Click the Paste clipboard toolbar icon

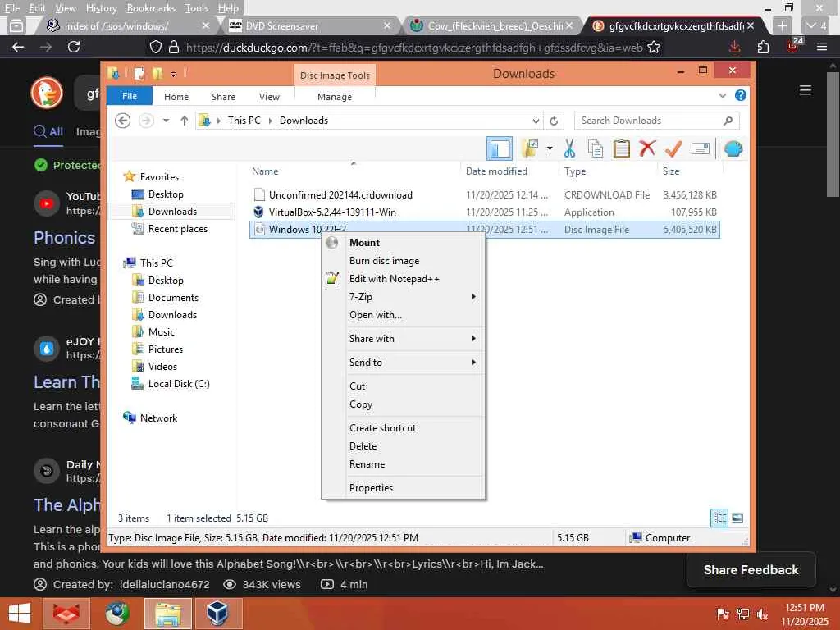coord(622,148)
